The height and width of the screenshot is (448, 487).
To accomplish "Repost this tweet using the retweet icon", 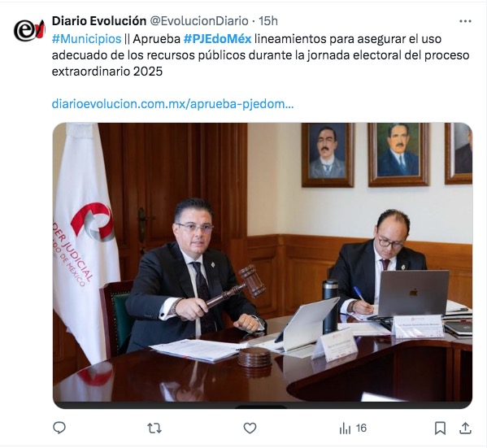I will tap(154, 428).
